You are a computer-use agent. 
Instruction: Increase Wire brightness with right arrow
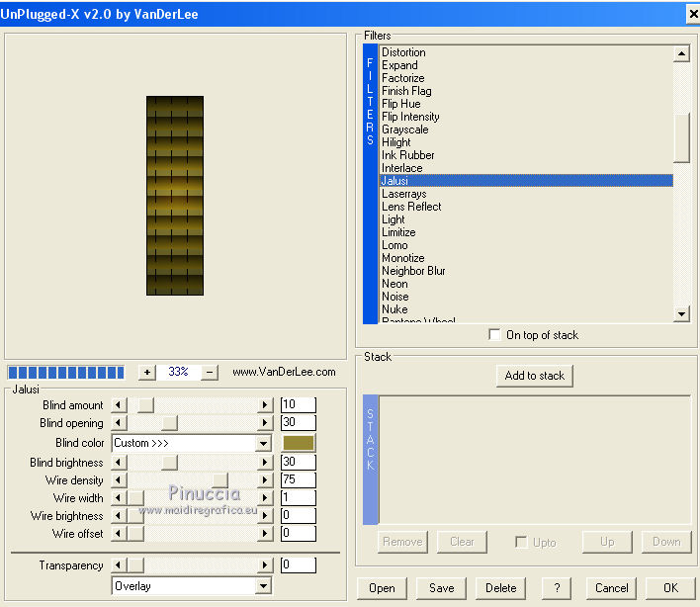[x=265, y=515]
